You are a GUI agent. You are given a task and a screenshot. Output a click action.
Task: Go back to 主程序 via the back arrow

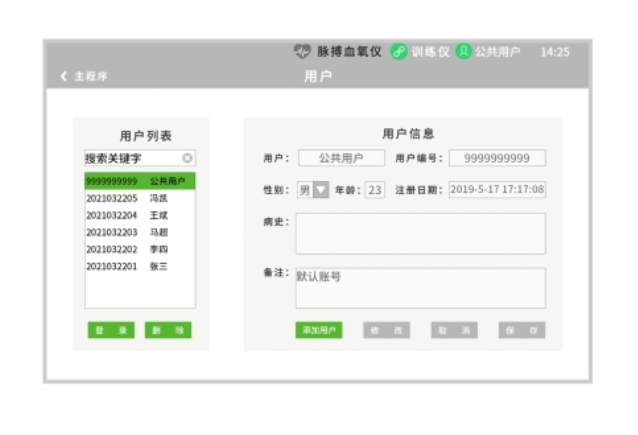(65, 77)
